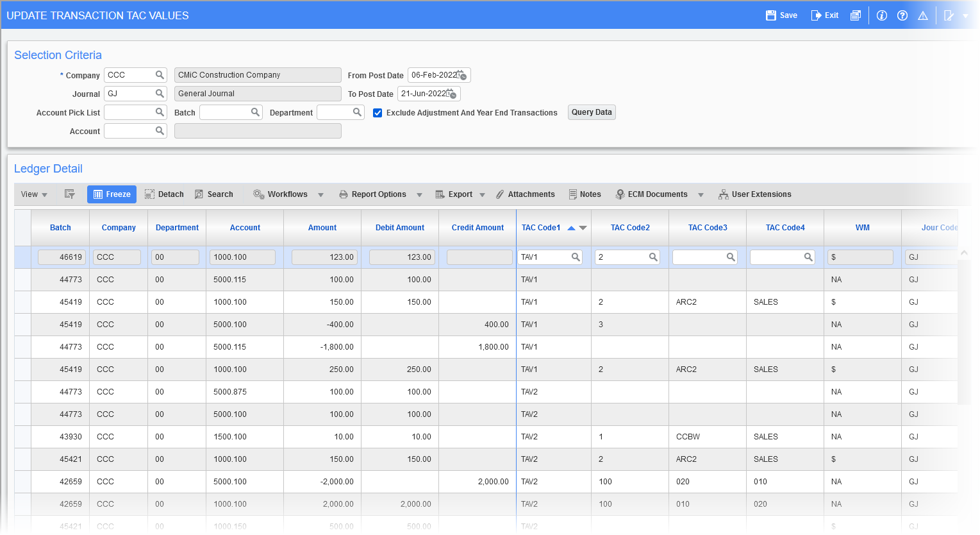Click the Attachments icon in the toolbar
The height and width of the screenshot is (535, 980).
[x=526, y=194]
